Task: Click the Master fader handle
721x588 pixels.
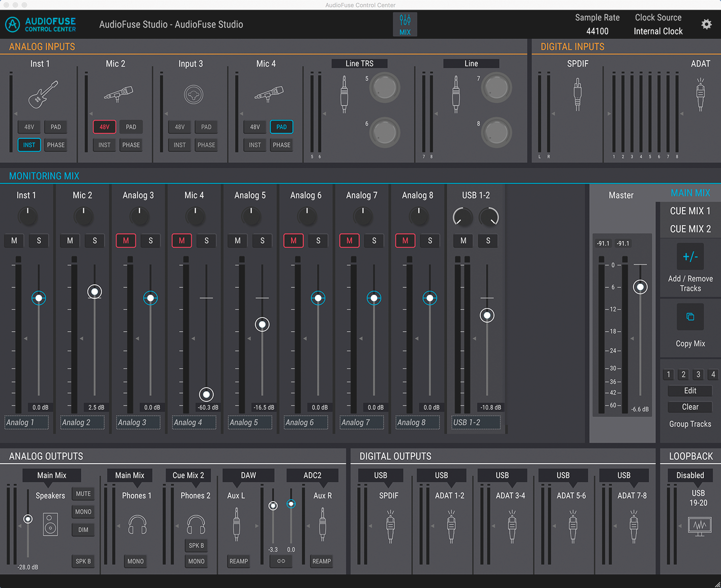Action: coord(640,287)
